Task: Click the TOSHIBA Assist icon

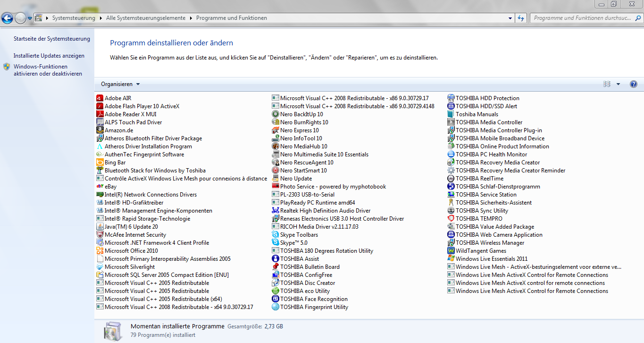Action: 276,259
